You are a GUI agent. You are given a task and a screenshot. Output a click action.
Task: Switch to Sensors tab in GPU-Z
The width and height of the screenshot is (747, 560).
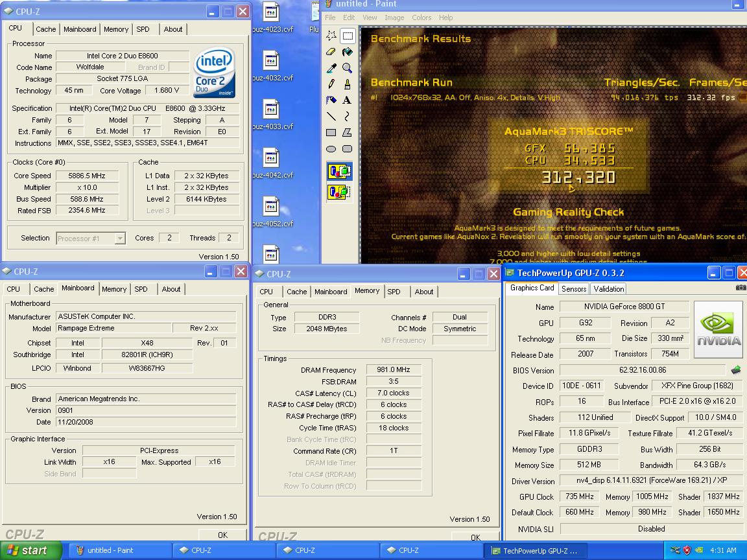pyautogui.click(x=574, y=288)
